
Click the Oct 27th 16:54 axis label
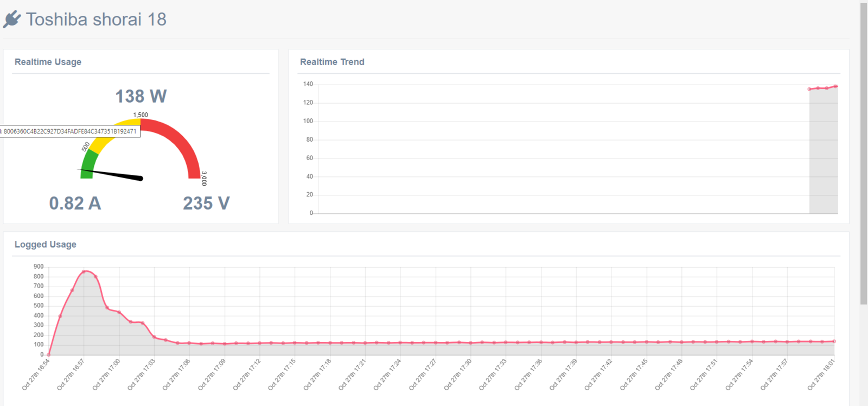click(36, 375)
